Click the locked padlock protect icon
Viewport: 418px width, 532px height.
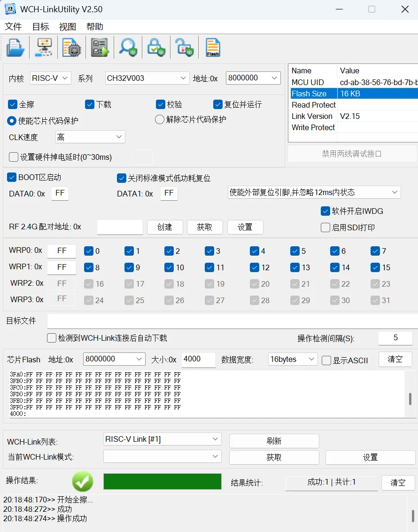click(x=156, y=47)
